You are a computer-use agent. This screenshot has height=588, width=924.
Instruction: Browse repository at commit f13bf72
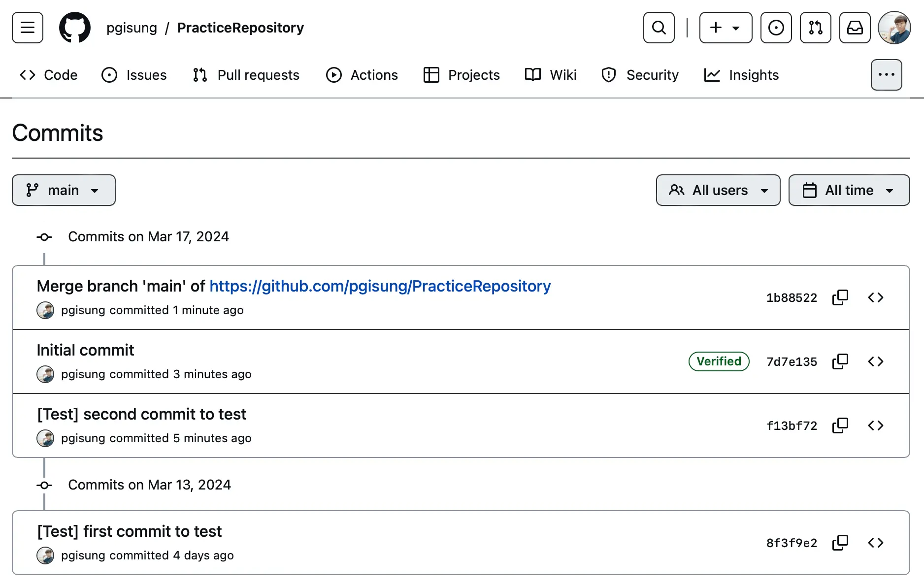coord(876,425)
